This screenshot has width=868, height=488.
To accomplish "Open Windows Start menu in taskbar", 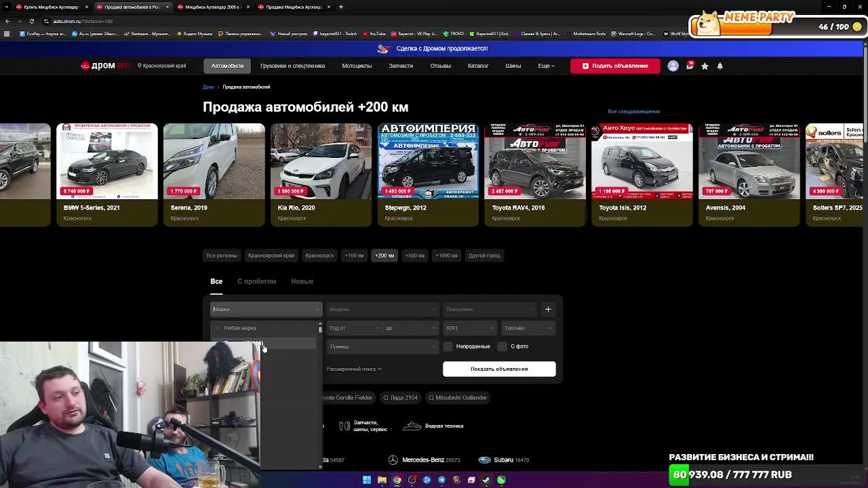I will (x=367, y=480).
